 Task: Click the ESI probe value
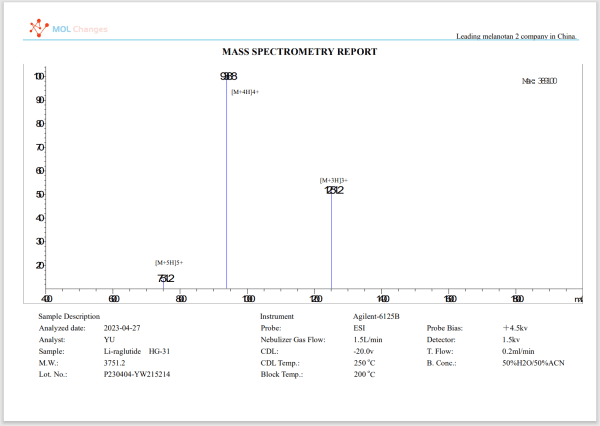point(359,328)
